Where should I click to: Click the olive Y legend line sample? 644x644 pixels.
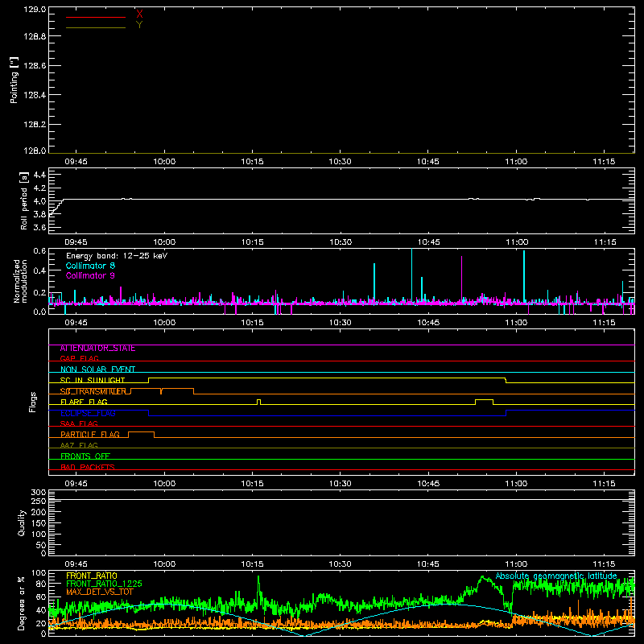click(96, 27)
